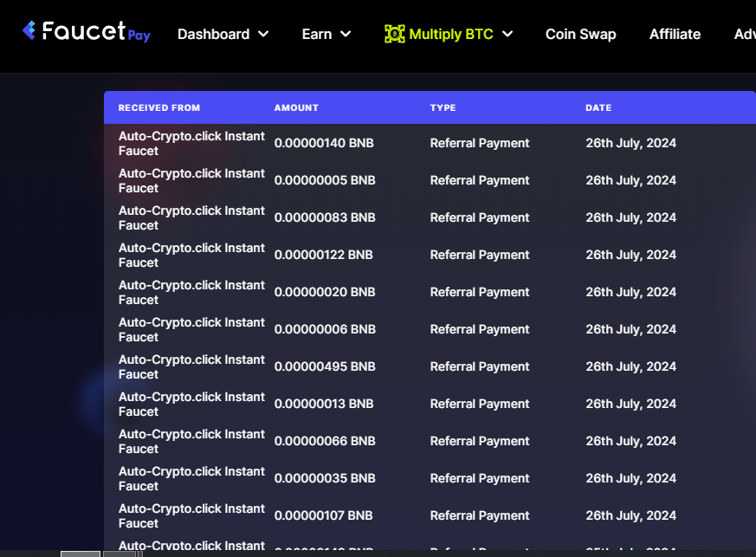The image size is (756, 557).
Task: Click the date in 0.00000005 BNB row
Action: click(630, 180)
